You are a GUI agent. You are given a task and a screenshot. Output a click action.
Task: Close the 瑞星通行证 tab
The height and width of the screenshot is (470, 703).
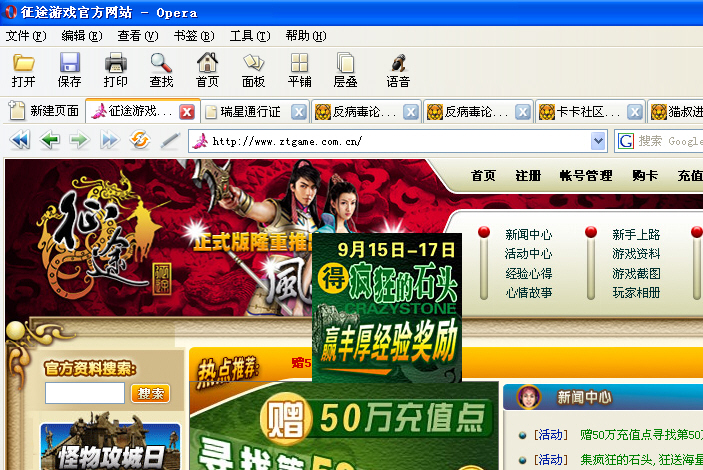click(x=299, y=112)
